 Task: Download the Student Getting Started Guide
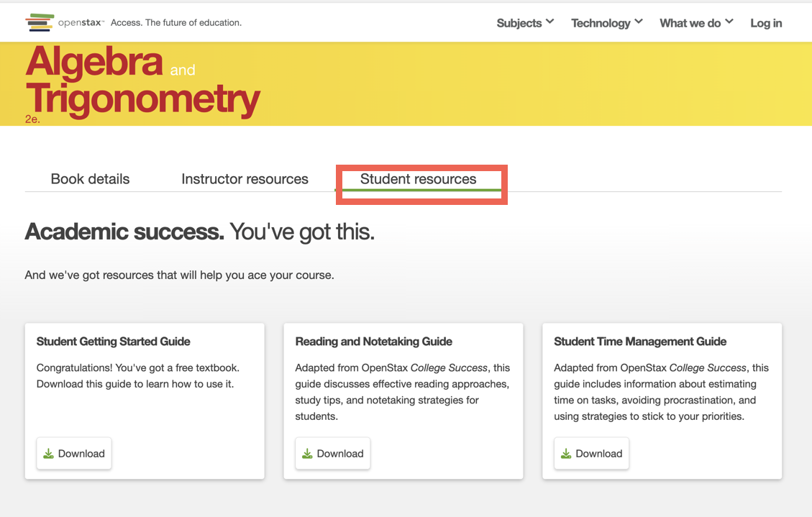[x=73, y=453]
